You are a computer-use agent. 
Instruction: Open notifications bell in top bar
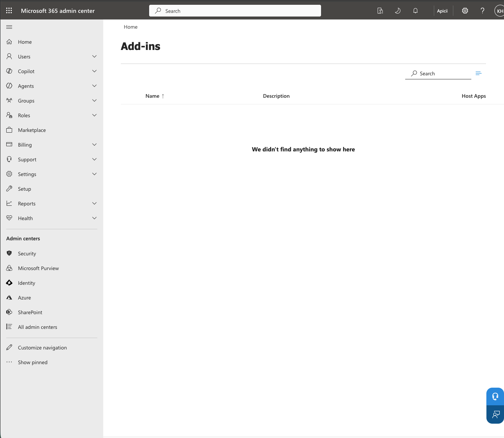coord(415,11)
